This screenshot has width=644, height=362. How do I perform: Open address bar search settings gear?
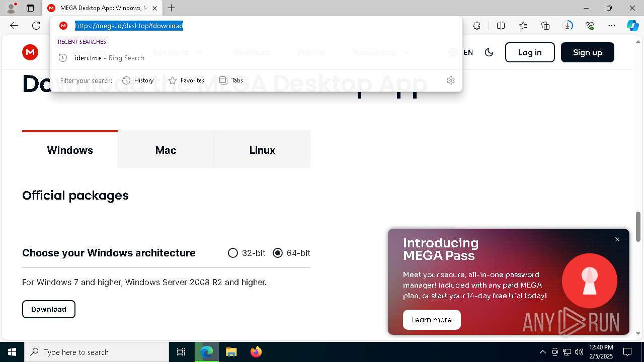pyautogui.click(x=451, y=80)
